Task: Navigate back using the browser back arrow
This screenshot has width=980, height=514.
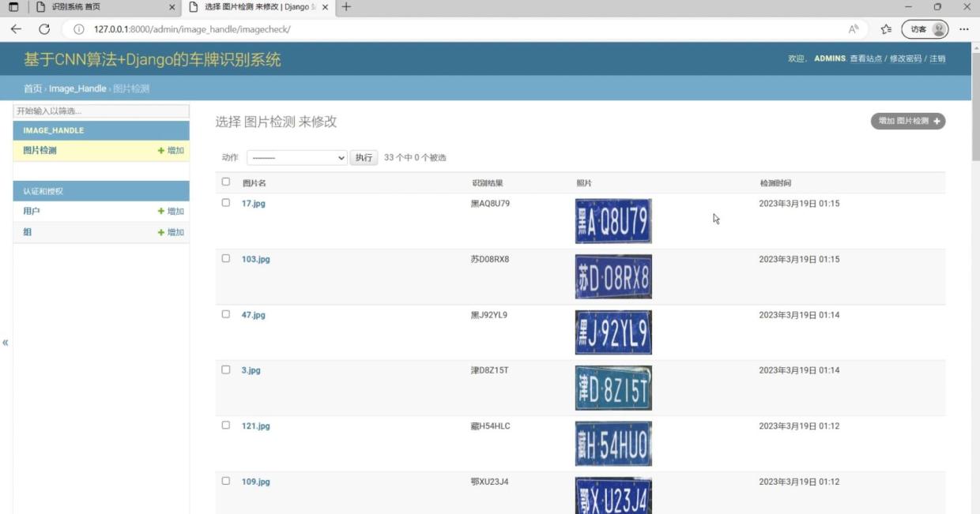Action: 16,28
